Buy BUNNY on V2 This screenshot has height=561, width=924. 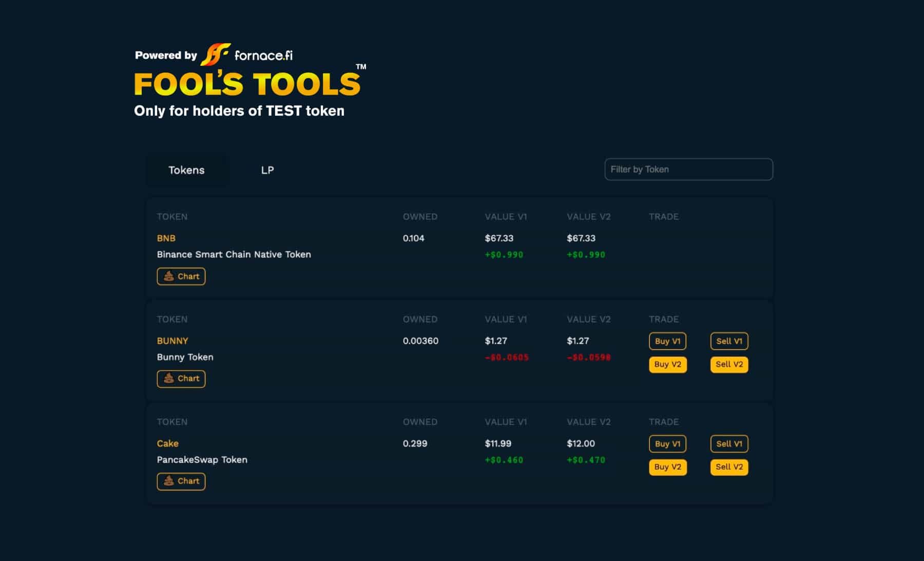[x=667, y=364]
